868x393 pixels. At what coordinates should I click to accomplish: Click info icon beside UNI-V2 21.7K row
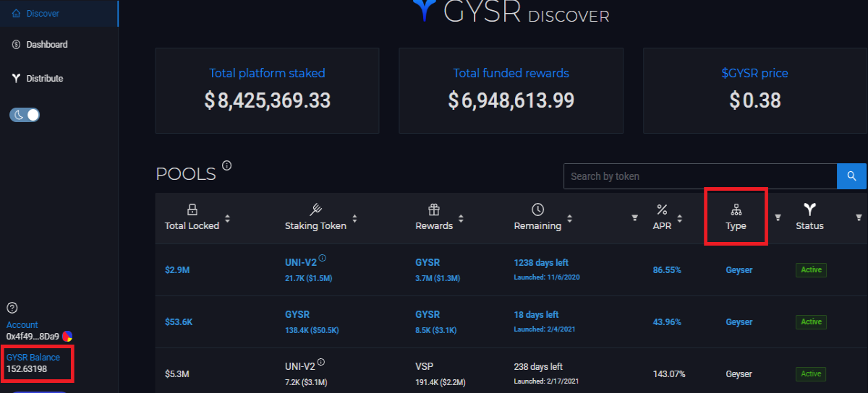click(x=323, y=258)
